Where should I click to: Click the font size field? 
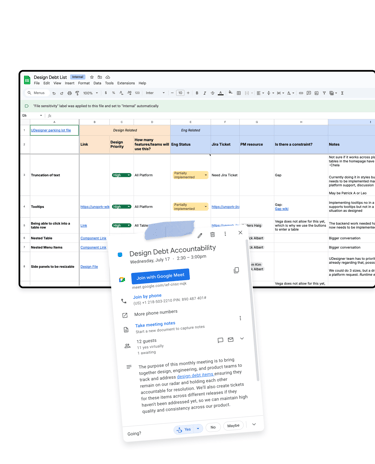[180, 93]
